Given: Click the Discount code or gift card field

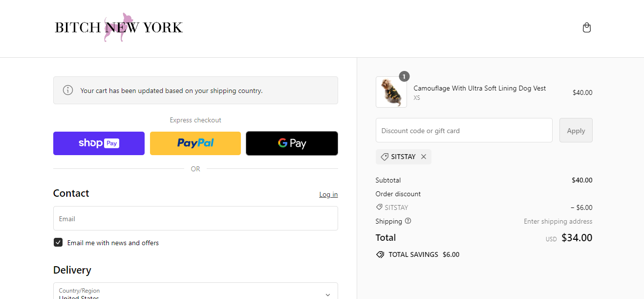Looking at the screenshot, I should click(464, 130).
